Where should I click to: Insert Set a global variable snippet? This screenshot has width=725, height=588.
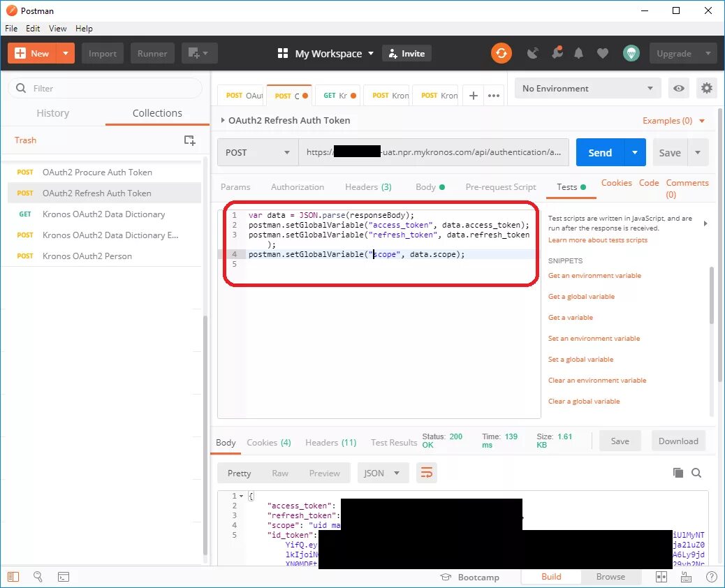coord(580,359)
